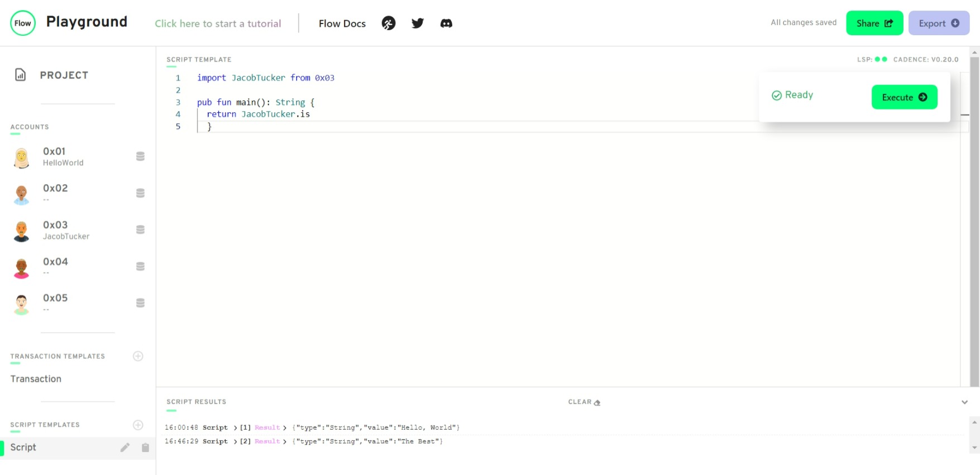Image resolution: width=980 pixels, height=475 pixels.
Task: Open the Flow forum icon link
Action: [389, 23]
